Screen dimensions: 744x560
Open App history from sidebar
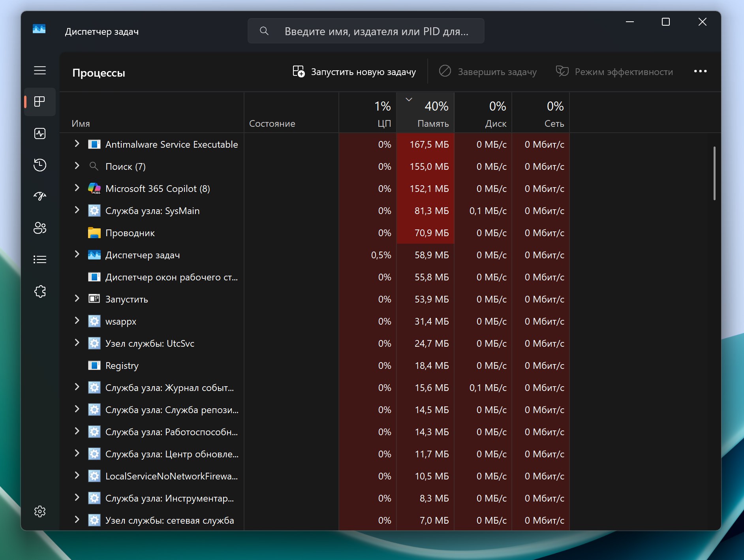pos(40,165)
